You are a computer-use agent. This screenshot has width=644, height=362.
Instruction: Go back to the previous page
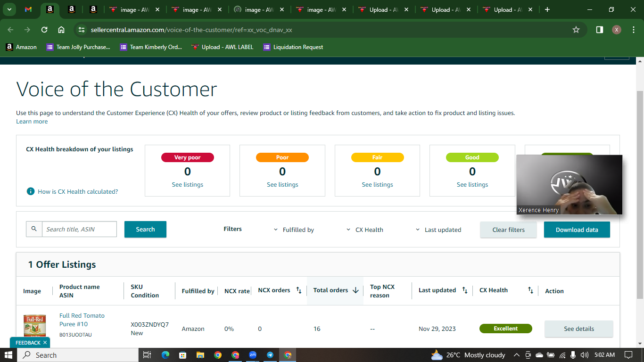pos(10,30)
